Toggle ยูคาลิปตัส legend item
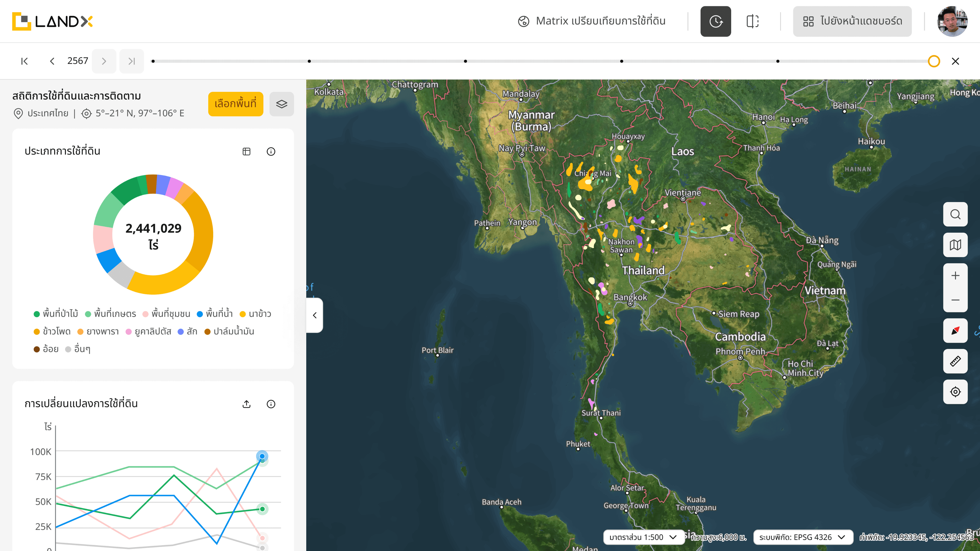 (x=148, y=331)
